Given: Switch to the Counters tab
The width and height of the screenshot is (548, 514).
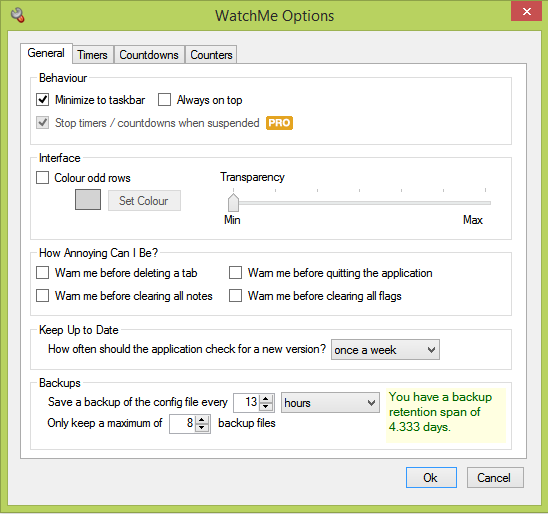Looking at the screenshot, I should coord(211,55).
